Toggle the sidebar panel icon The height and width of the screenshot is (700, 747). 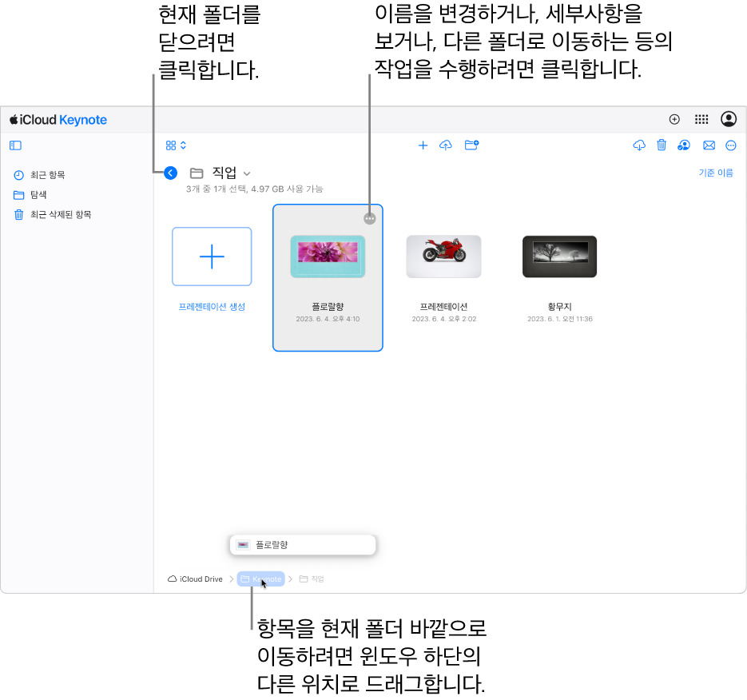point(15,145)
